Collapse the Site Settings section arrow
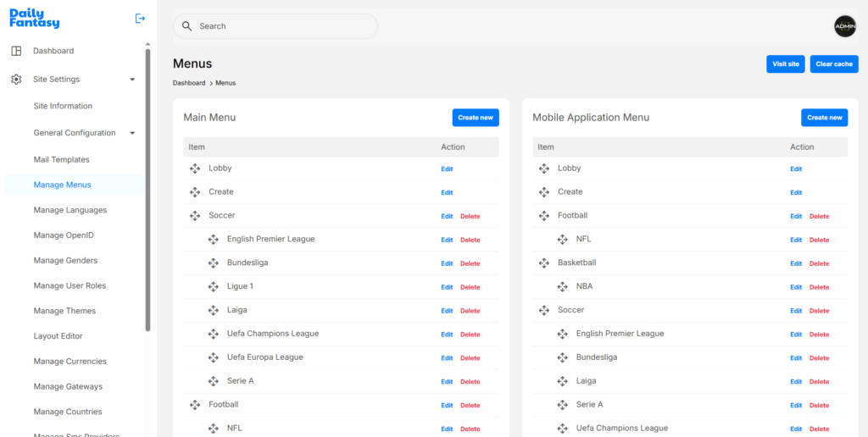The height and width of the screenshot is (437, 868). [x=132, y=80]
